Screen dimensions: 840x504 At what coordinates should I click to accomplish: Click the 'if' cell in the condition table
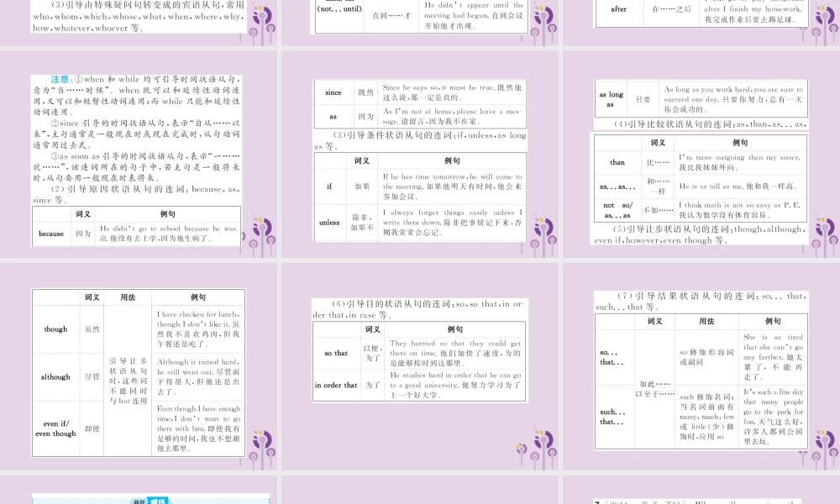click(329, 186)
